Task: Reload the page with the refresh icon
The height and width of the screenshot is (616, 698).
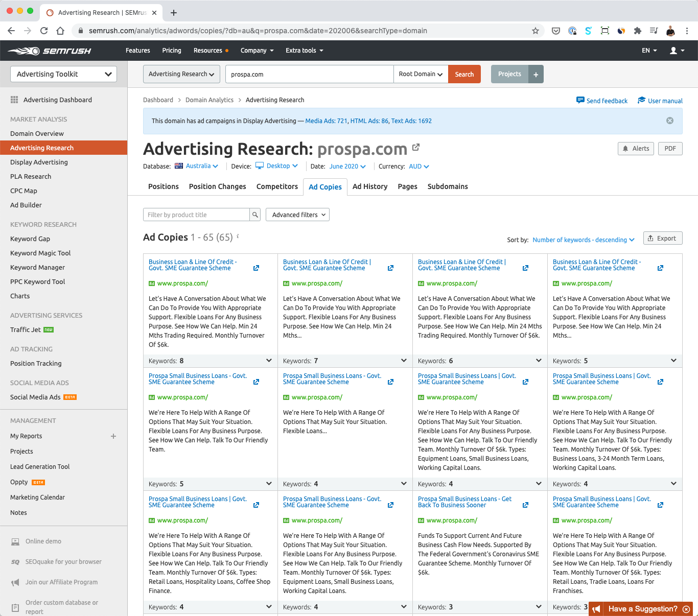Action: [x=44, y=31]
